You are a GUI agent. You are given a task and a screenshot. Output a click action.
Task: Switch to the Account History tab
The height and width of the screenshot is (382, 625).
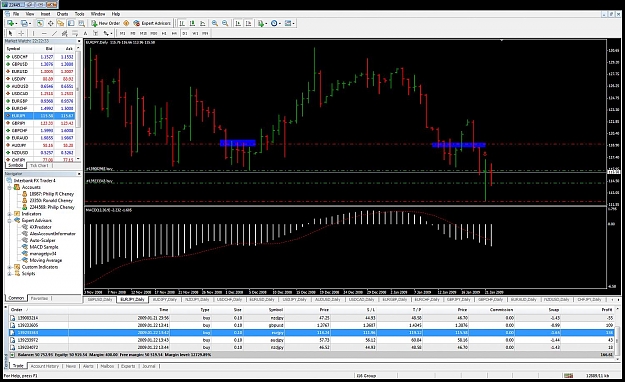coord(45,366)
